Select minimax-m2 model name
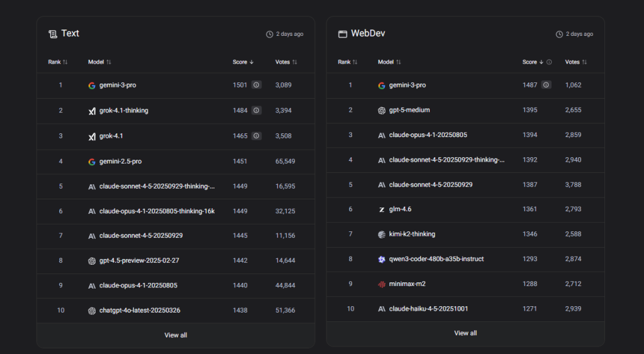Image resolution: width=644 pixels, height=354 pixels. [407, 284]
